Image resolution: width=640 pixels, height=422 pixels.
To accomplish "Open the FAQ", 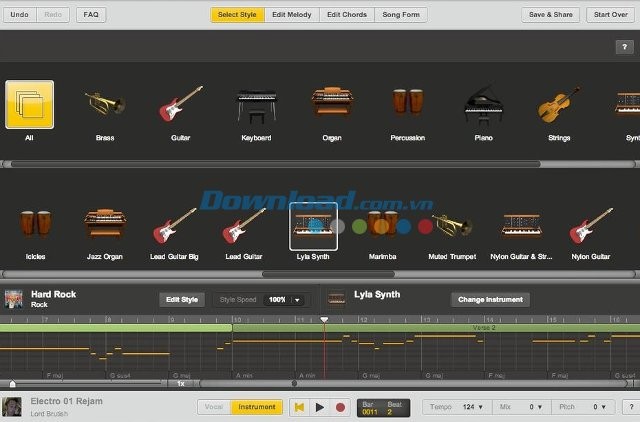I will [91, 15].
